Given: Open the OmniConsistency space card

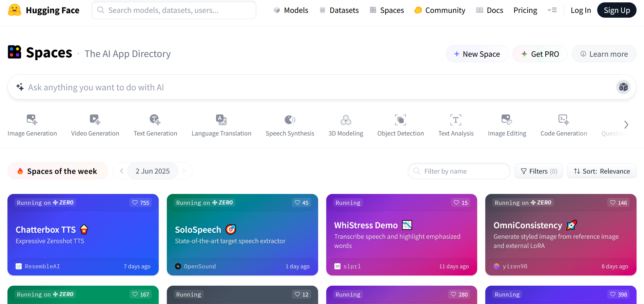Looking at the screenshot, I should coord(561,235).
